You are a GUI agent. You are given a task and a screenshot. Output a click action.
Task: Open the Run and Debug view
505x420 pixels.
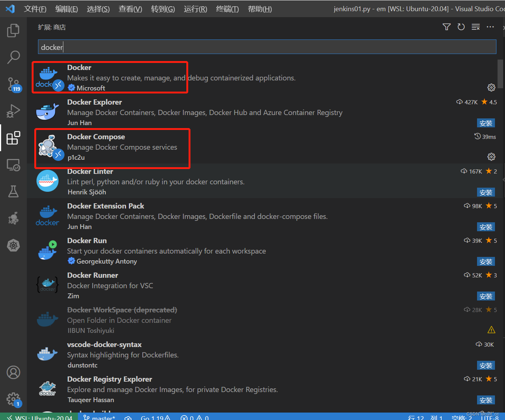(x=13, y=111)
